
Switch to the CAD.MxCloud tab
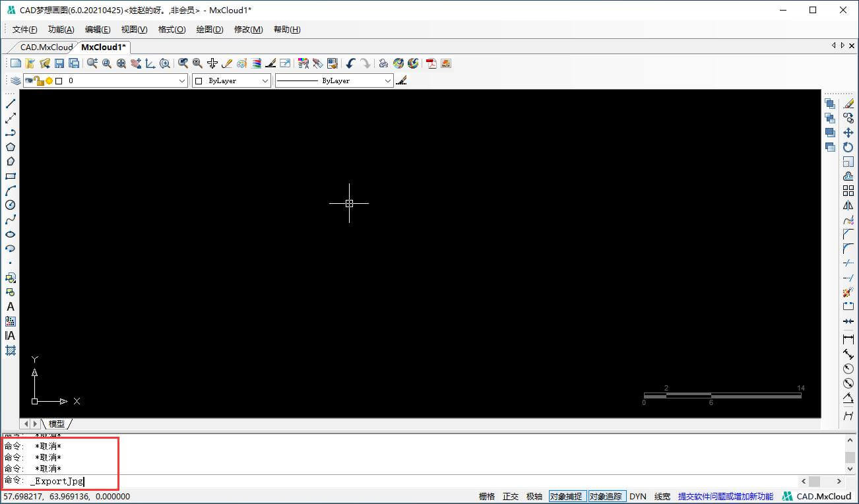point(46,47)
